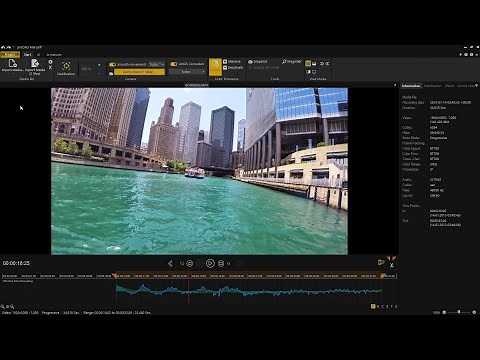Screen dimensions: 480x360
Task: Click the zoom-out circle at bottom right slider
Action: pyautogui.click(x=444, y=312)
